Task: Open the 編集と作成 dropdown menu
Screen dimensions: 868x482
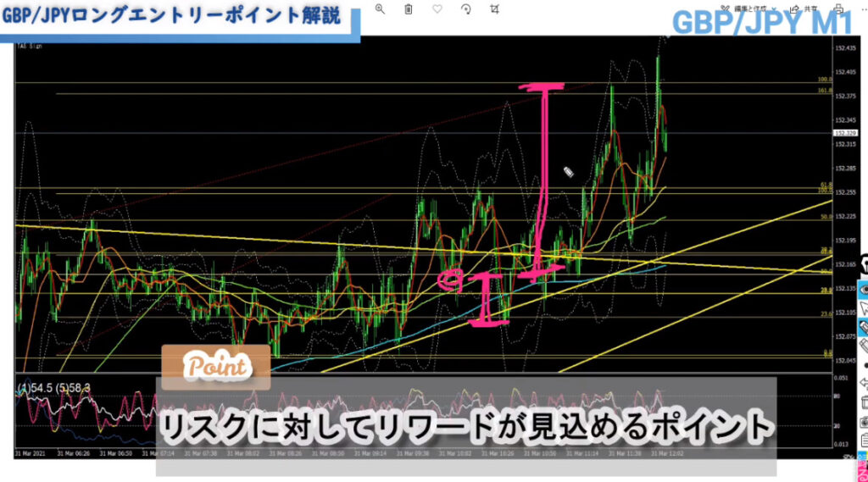Action: [748, 8]
